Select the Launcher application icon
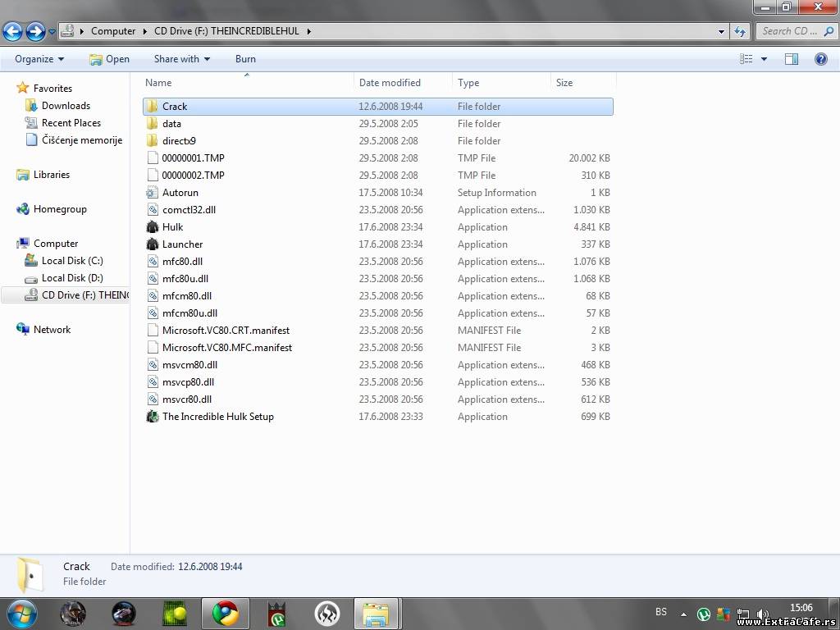The height and width of the screenshot is (630, 840). [152, 244]
